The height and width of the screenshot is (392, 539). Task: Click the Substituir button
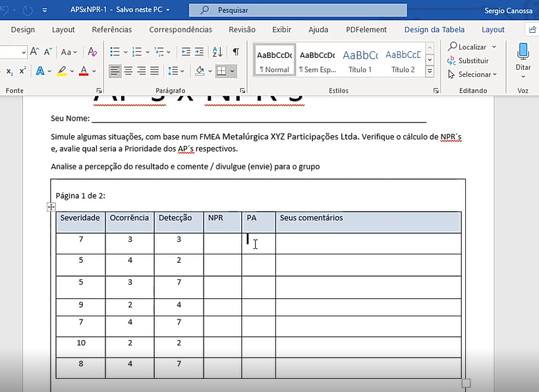click(468, 61)
